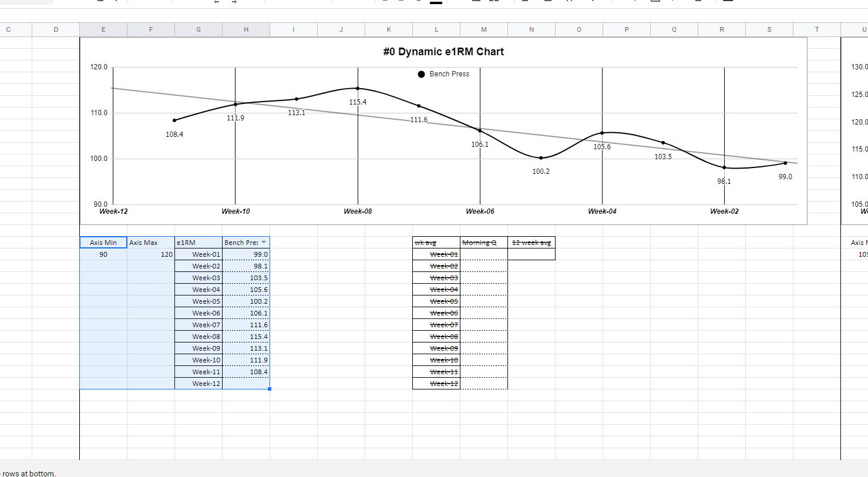
Task: Select the Week-06 cell in the e1RM column
Action: [199, 313]
